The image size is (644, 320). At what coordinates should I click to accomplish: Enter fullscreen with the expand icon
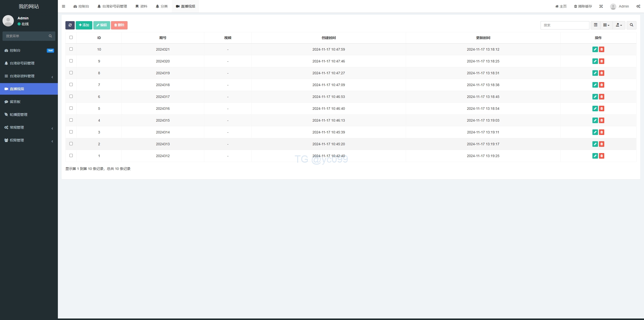(601, 6)
